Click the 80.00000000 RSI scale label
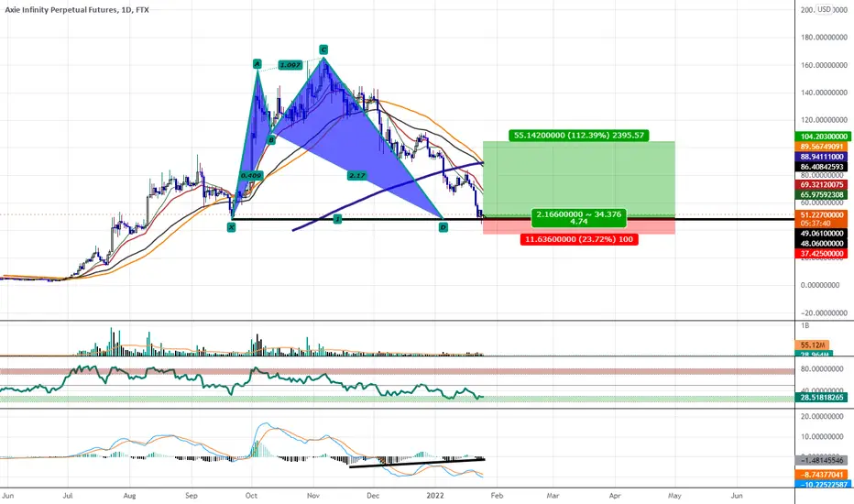The width and height of the screenshot is (854, 504). (824, 369)
